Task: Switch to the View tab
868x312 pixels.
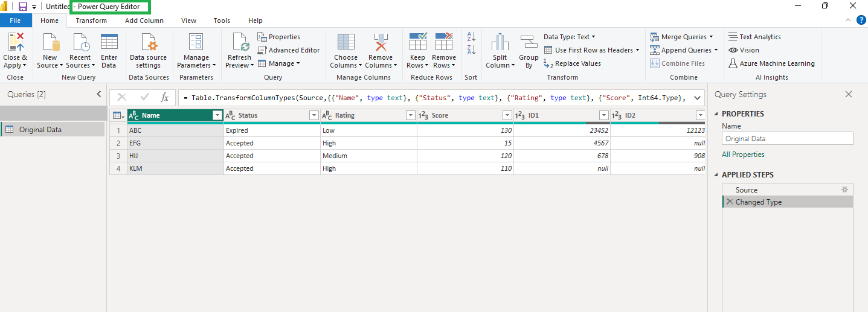Action: coord(189,21)
